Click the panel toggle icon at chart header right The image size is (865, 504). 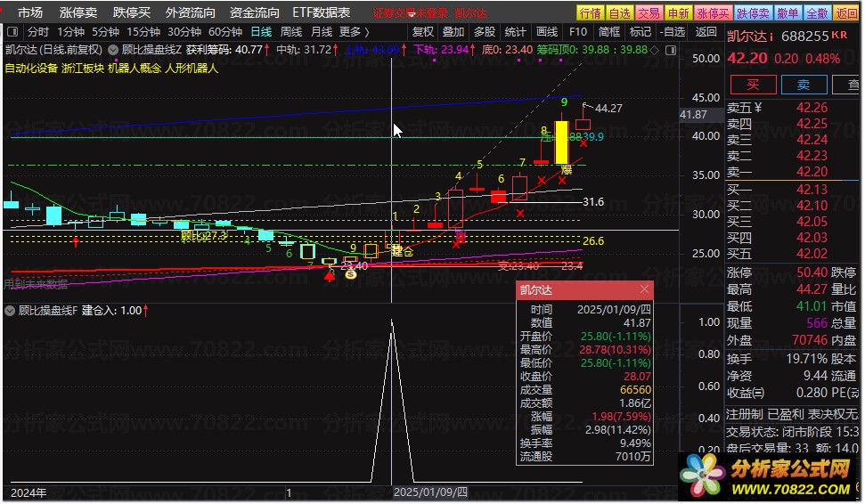671,50
